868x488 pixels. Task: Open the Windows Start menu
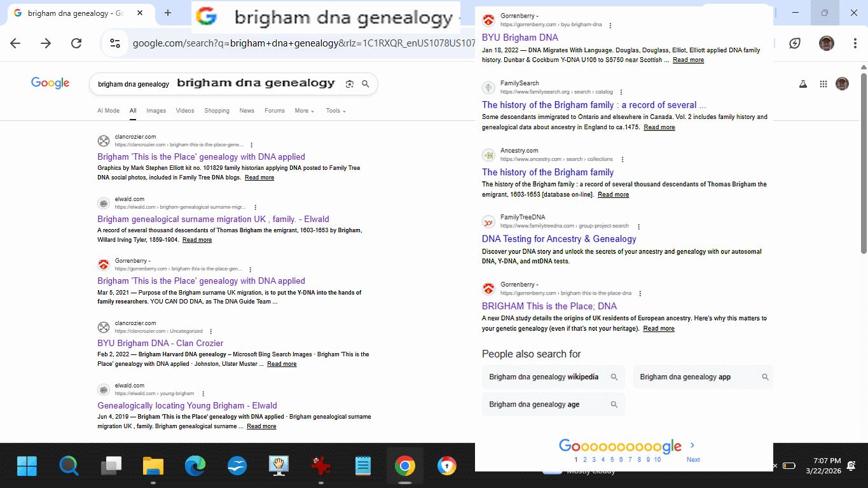click(x=27, y=466)
